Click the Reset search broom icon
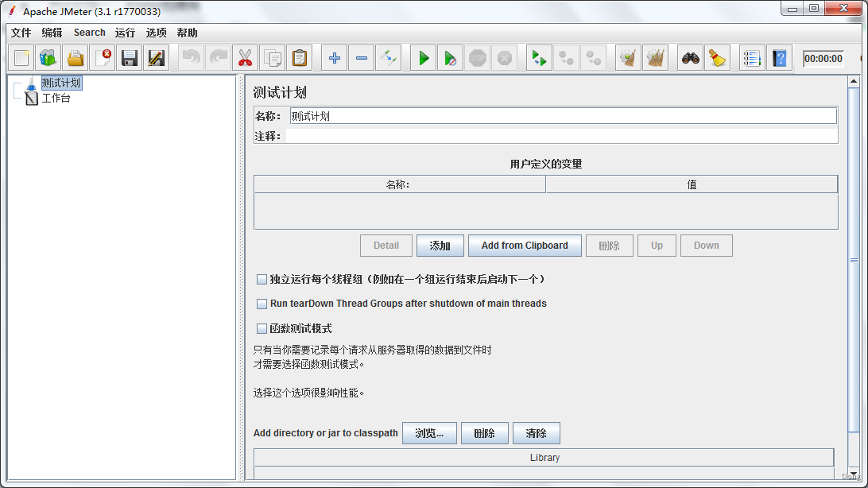 (x=718, y=58)
